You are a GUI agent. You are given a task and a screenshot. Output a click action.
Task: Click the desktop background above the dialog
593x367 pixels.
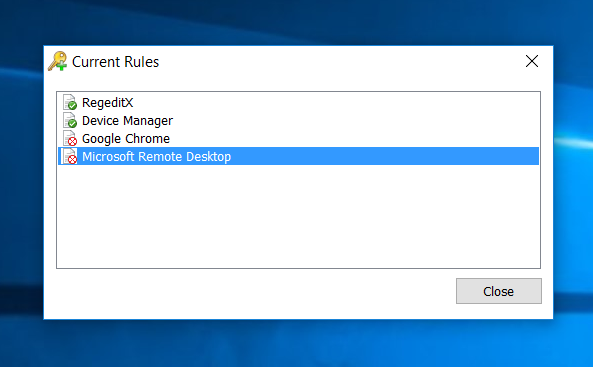click(296, 22)
